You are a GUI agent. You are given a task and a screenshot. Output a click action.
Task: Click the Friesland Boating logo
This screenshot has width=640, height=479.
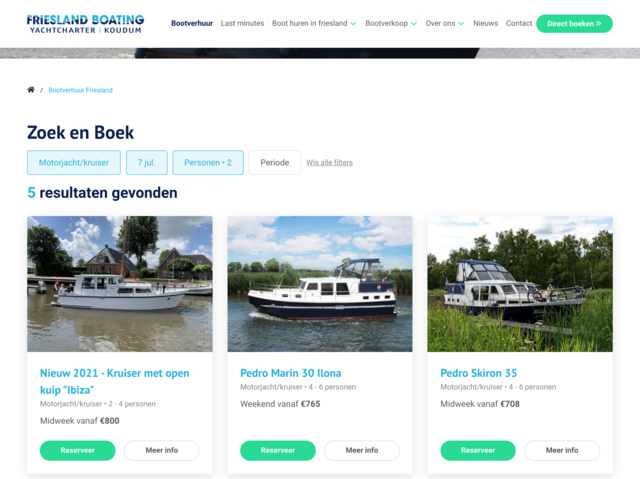[85, 24]
